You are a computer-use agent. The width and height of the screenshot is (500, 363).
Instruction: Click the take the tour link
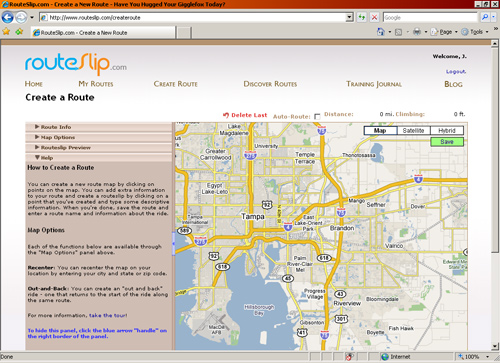click(x=108, y=315)
